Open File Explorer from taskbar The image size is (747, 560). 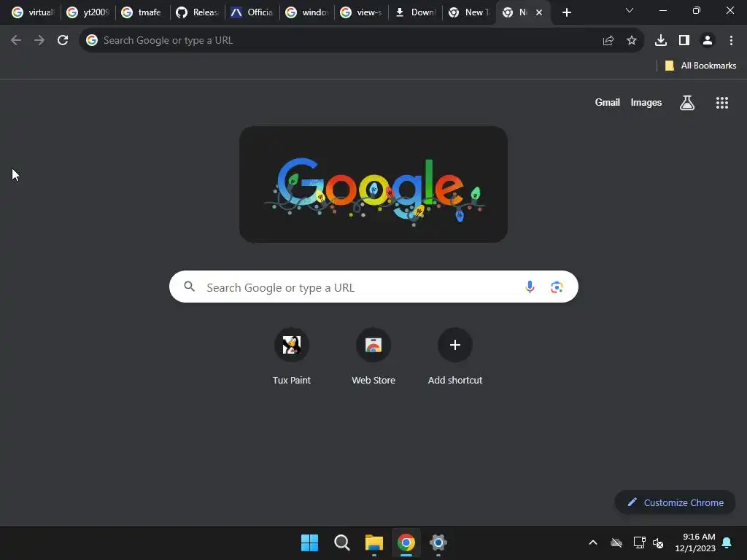click(x=374, y=542)
